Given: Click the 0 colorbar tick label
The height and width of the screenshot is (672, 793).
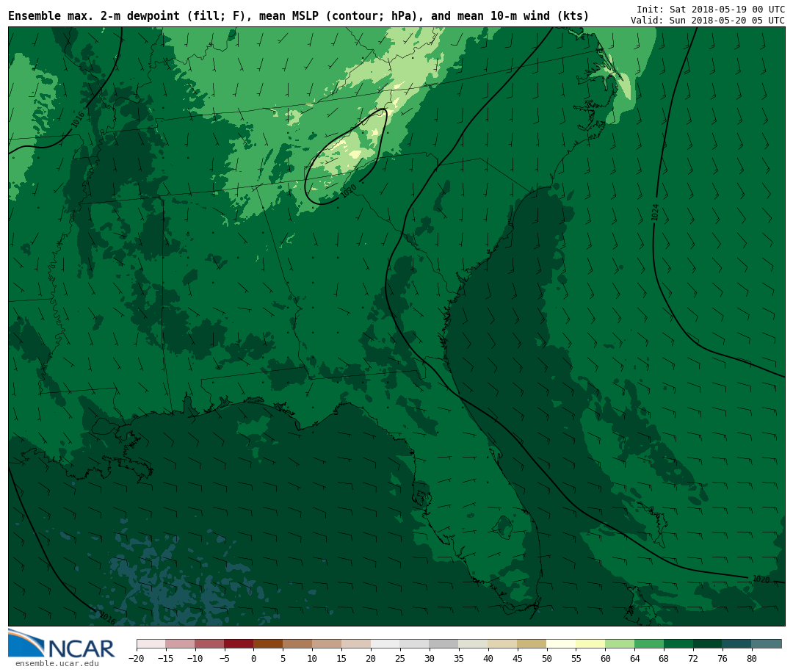Looking at the screenshot, I should [253, 658].
